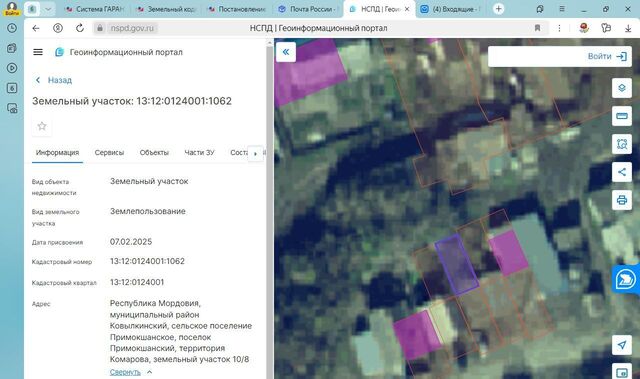The height and width of the screenshot is (379, 640).
Task: Locate my position on the map
Action: pyautogui.click(x=622, y=345)
